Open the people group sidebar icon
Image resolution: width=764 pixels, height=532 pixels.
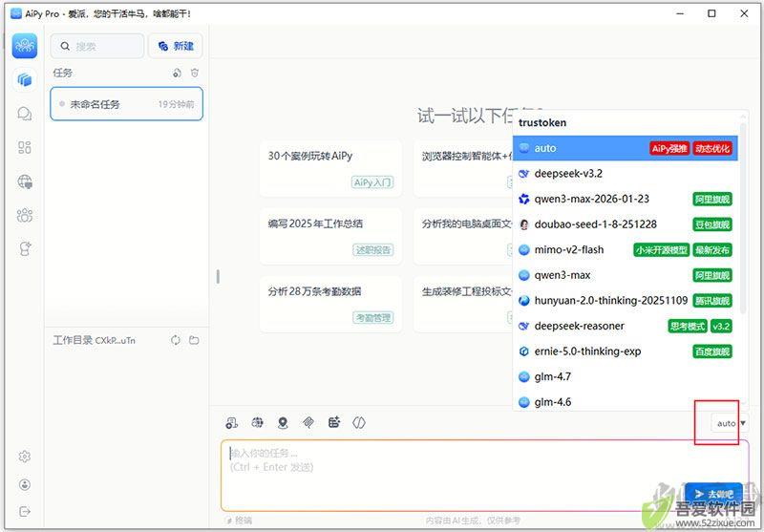click(25, 215)
